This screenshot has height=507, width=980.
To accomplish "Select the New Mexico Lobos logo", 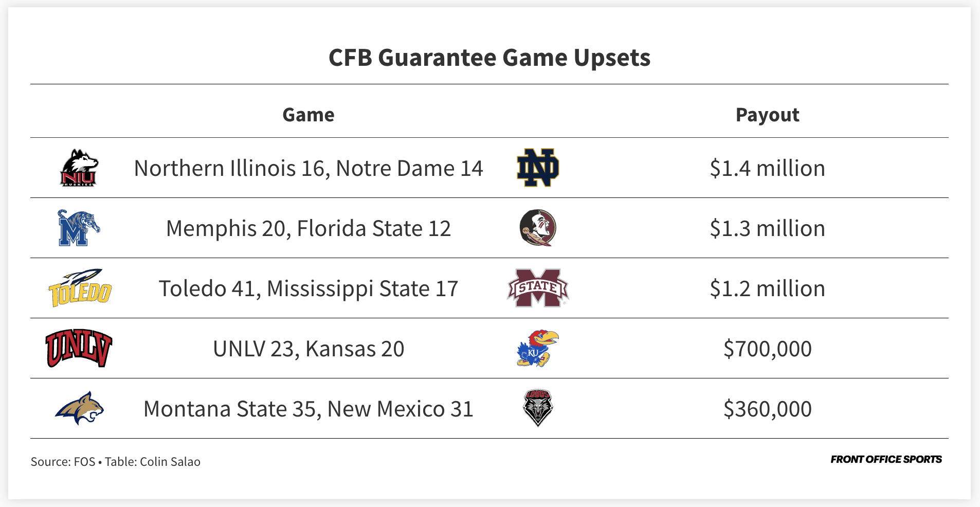I will (x=538, y=408).
